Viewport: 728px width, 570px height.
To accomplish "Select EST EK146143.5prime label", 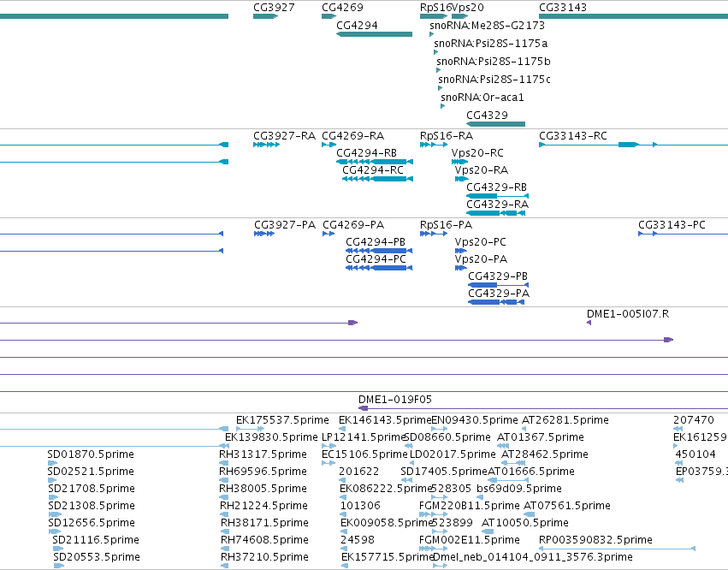I will pyautogui.click(x=385, y=420).
